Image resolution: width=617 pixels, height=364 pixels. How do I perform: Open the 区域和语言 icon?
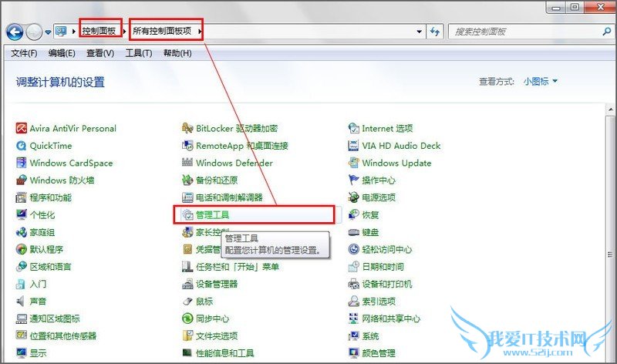(22, 266)
